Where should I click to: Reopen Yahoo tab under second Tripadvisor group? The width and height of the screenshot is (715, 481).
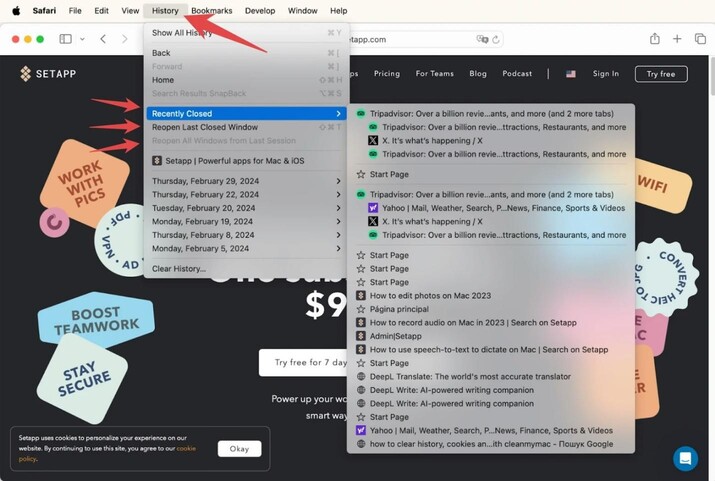click(491, 208)
